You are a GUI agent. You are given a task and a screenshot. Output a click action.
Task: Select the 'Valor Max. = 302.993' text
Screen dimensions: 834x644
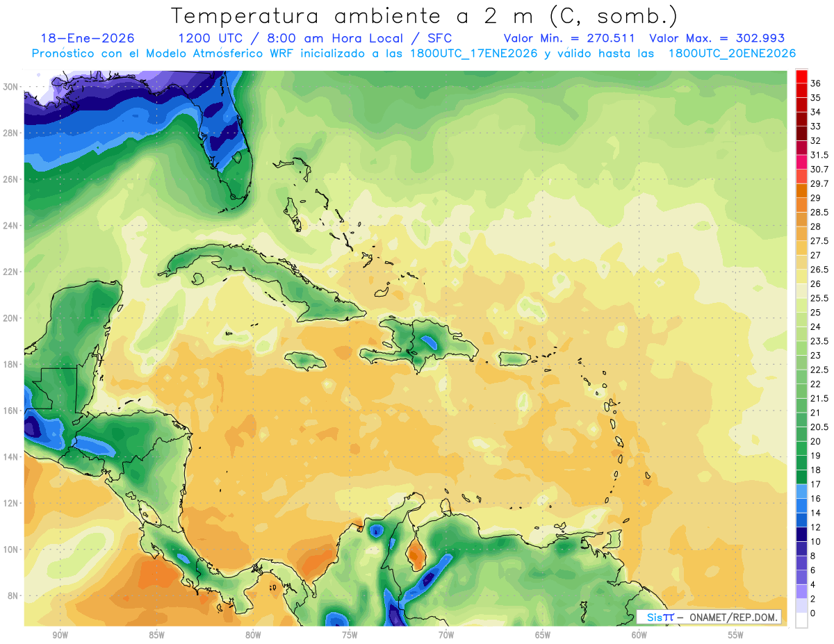(717, 38)
